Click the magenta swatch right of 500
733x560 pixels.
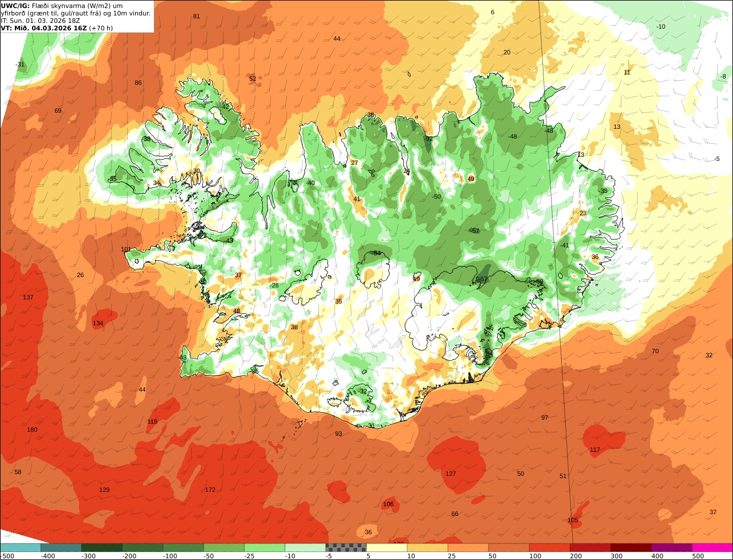coord(712,547)
